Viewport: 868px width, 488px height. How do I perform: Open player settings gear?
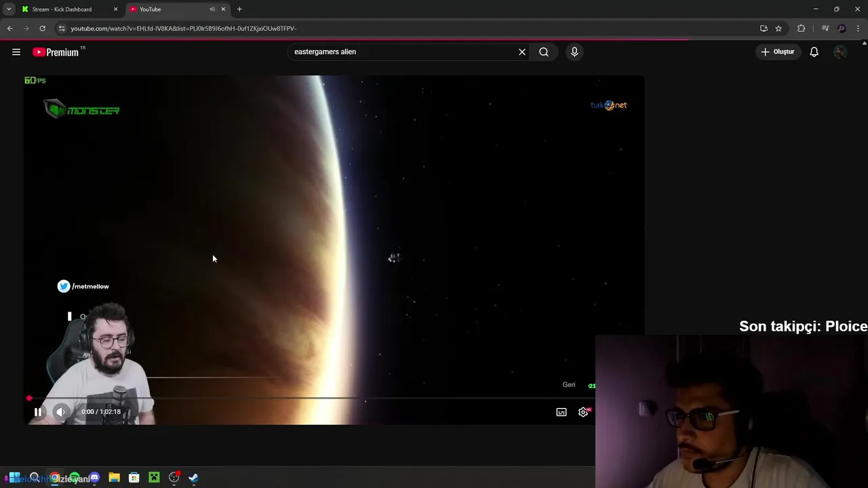pos(583,412)
